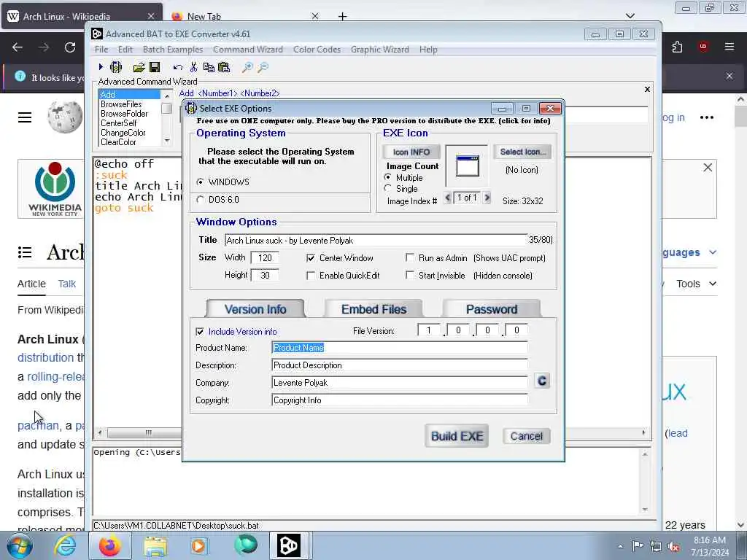This screenshot has height=560, width=747.
Task: Toggle Include Version info checkbox
Action: point(200,332)
